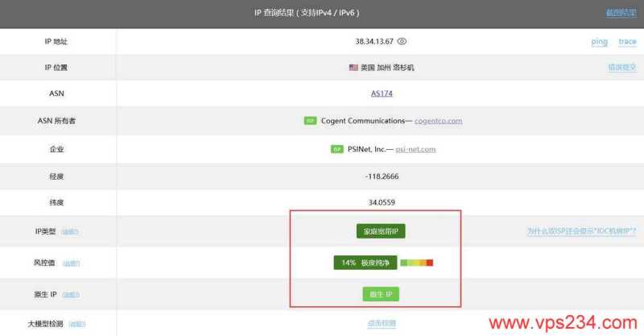The width and height of the screenshot is (644, 336).
Task: Open the explanation link beside IP类型
Action: point(71,232)
